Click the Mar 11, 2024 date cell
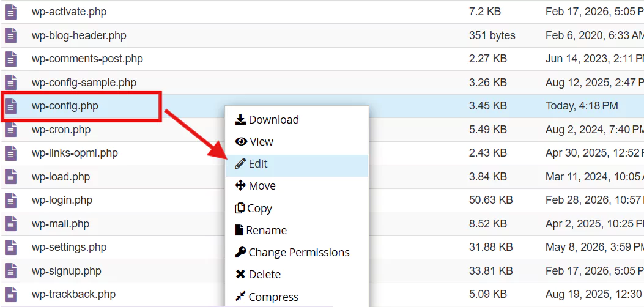 click(x=594, y=177)
